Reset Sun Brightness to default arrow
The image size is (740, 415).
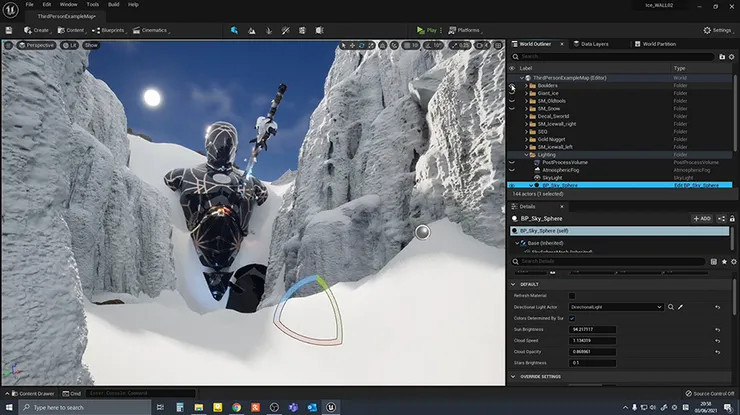pos(717,330)
